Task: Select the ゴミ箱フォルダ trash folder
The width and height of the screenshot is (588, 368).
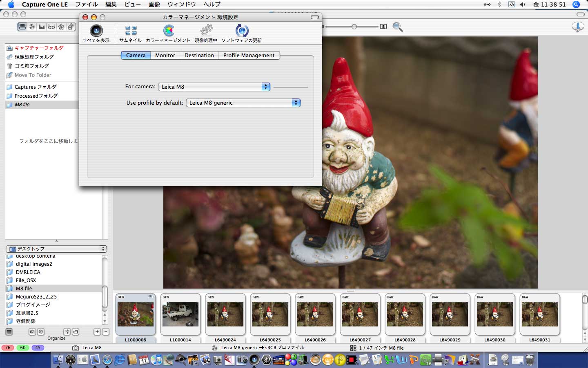Action: [42, 66]
